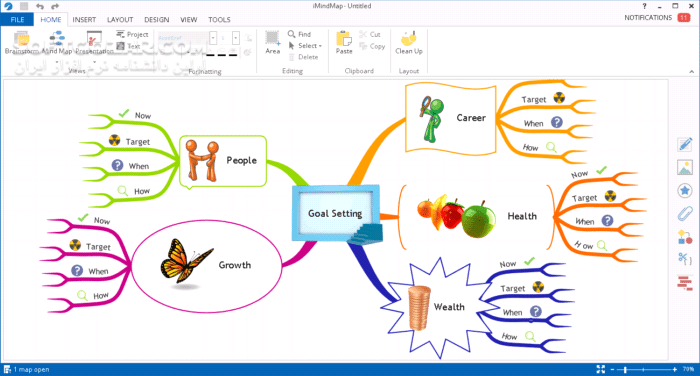700x376 pixels.
Task: Click the coin stack image in Wealth
Action: [x=419, y=308]
